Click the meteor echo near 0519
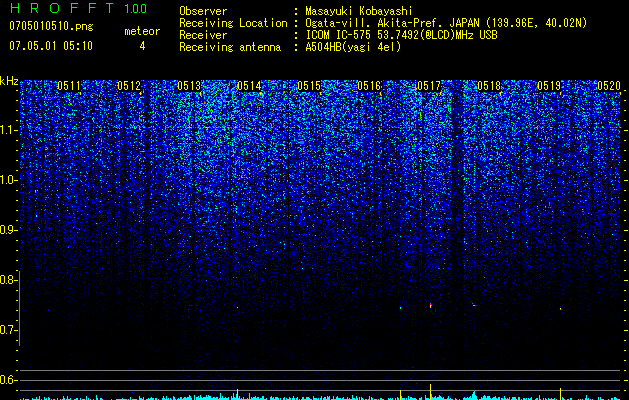The height and width of the screenshot is (400, 629). point(560,309)
